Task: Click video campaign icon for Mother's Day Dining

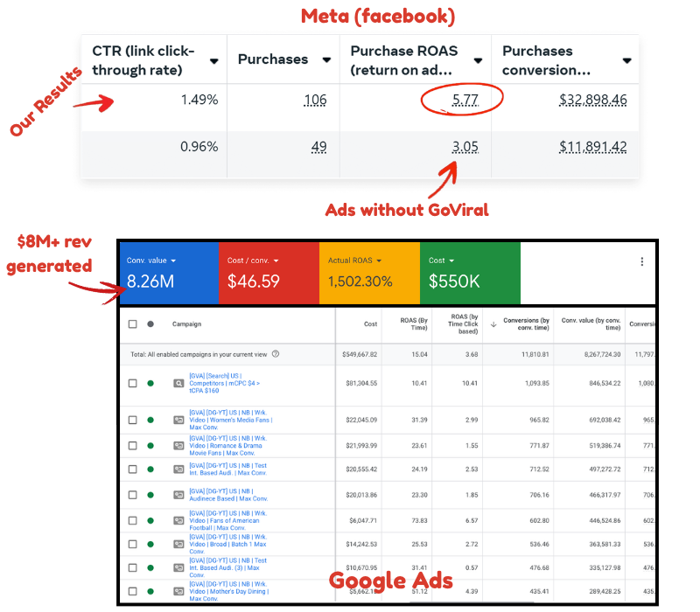Action: pos(178,592)
